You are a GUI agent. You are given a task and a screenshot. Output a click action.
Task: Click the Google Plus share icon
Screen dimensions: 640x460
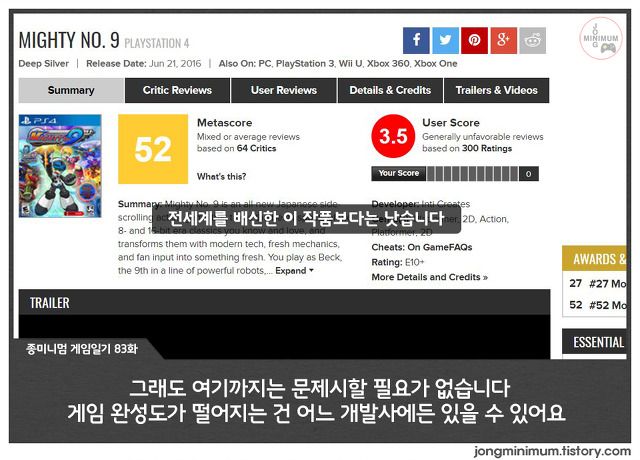(x=504, y=40)
